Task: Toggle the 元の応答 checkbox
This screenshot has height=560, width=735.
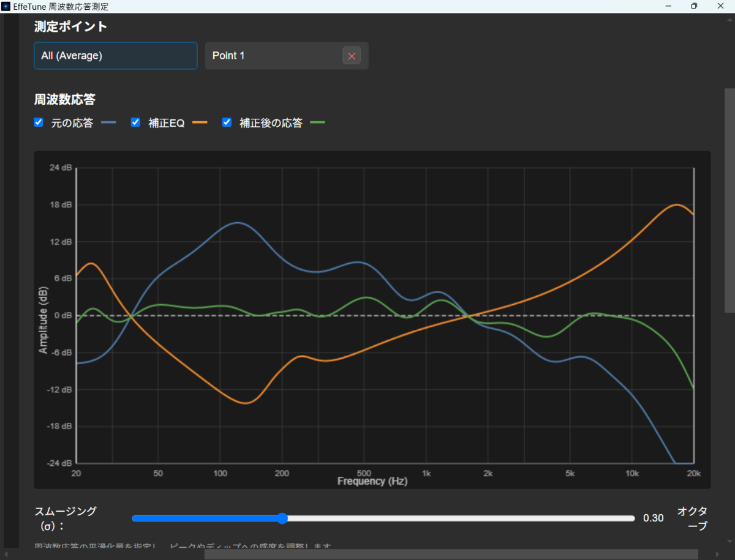Action: 39,122
